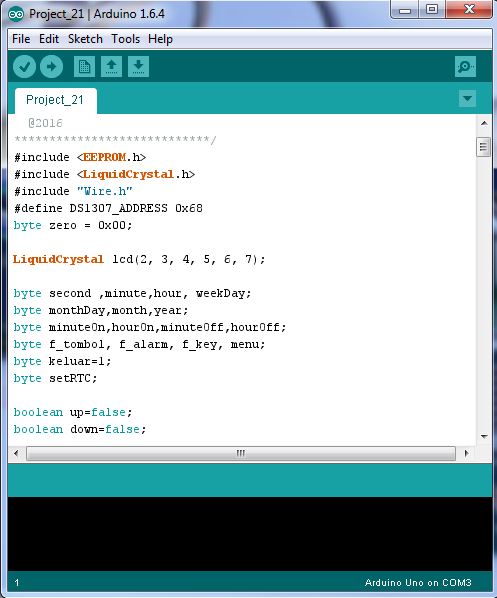
Task: Click the vertical scrollbar down arrow
Action: pos(484,436)
